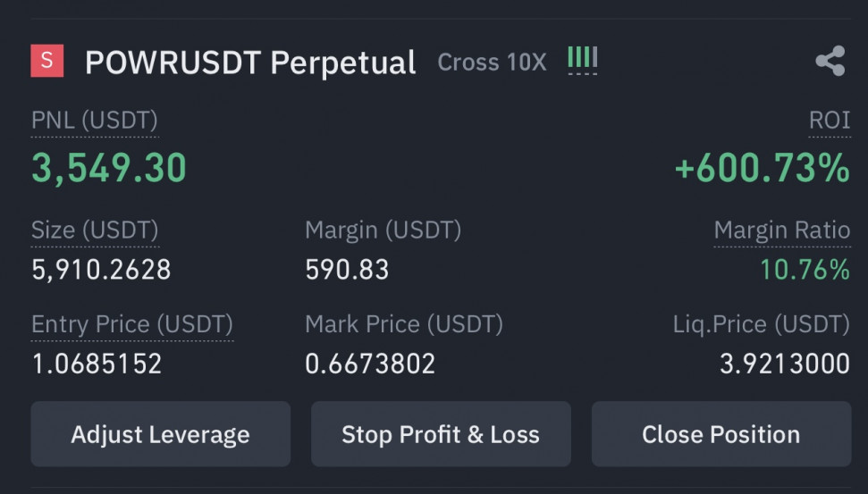Tap the Cross 10X margin mode label
The width and height of the screenshot is (868, 494).
[x=493, y=62]
